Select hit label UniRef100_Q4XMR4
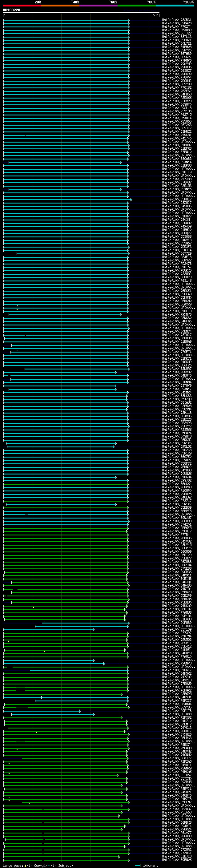Screen dimensions: 197x868 click(x=177, y=393)
